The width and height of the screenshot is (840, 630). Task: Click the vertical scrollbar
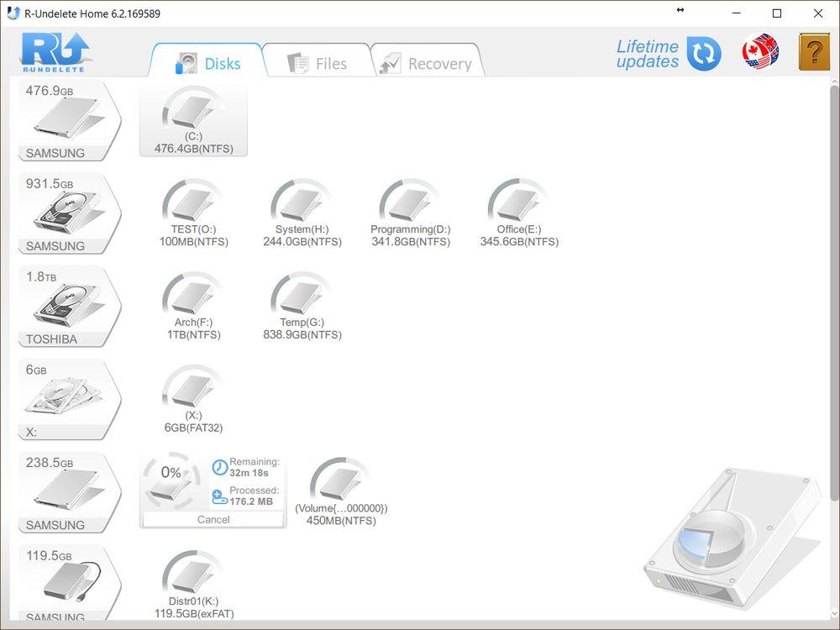click(835, 294)
